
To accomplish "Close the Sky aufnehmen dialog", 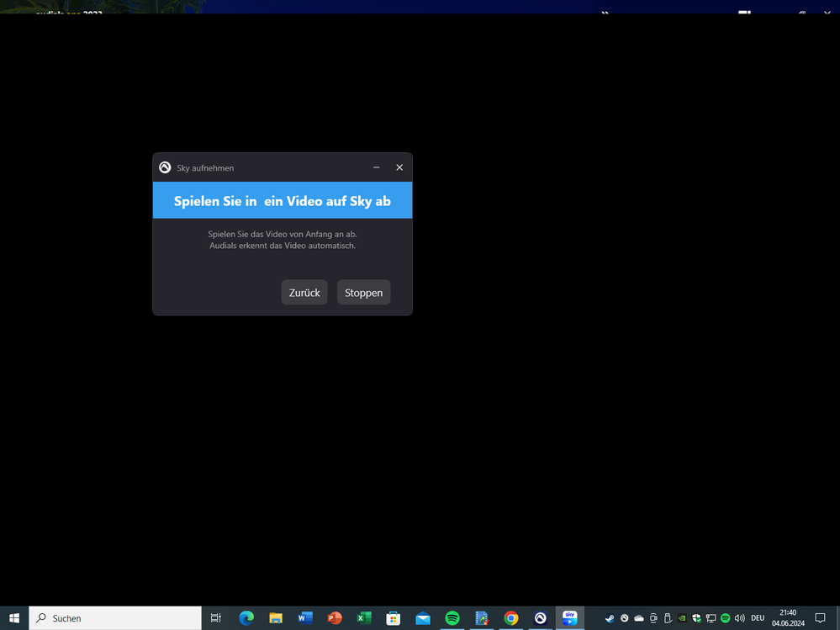I will [399, 167].
